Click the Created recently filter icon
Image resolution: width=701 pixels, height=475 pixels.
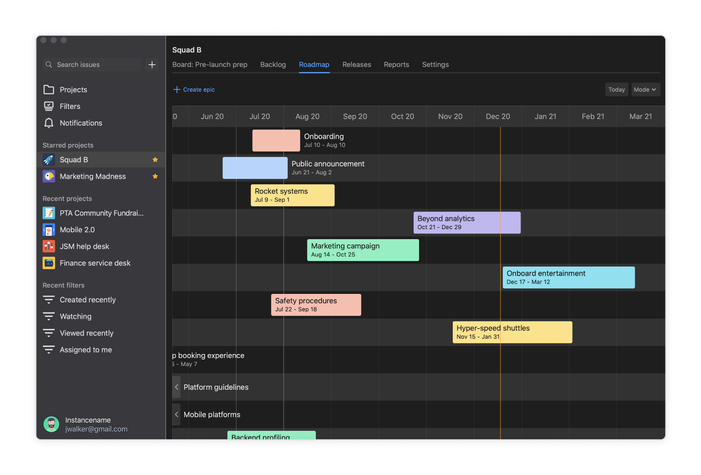[x=49, y=300]
